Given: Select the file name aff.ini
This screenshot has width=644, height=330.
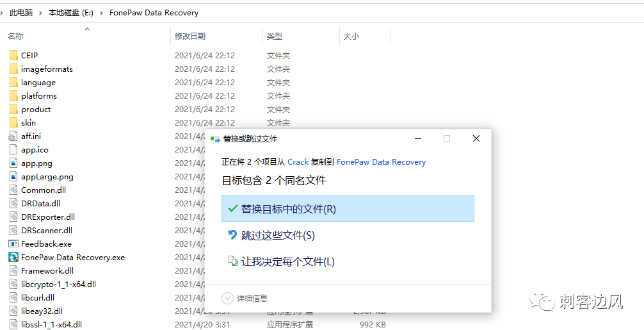Looking at the screenshot, I should click(x=31, y=136).
